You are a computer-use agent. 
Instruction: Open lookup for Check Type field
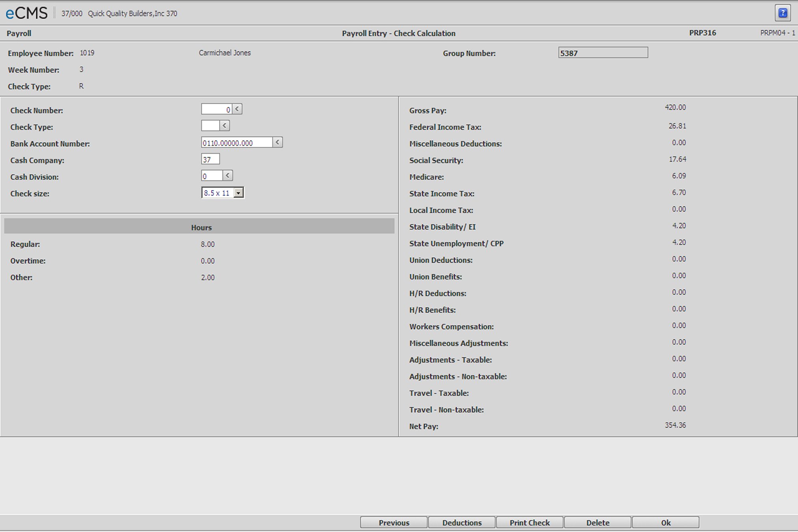pos(225,126)
